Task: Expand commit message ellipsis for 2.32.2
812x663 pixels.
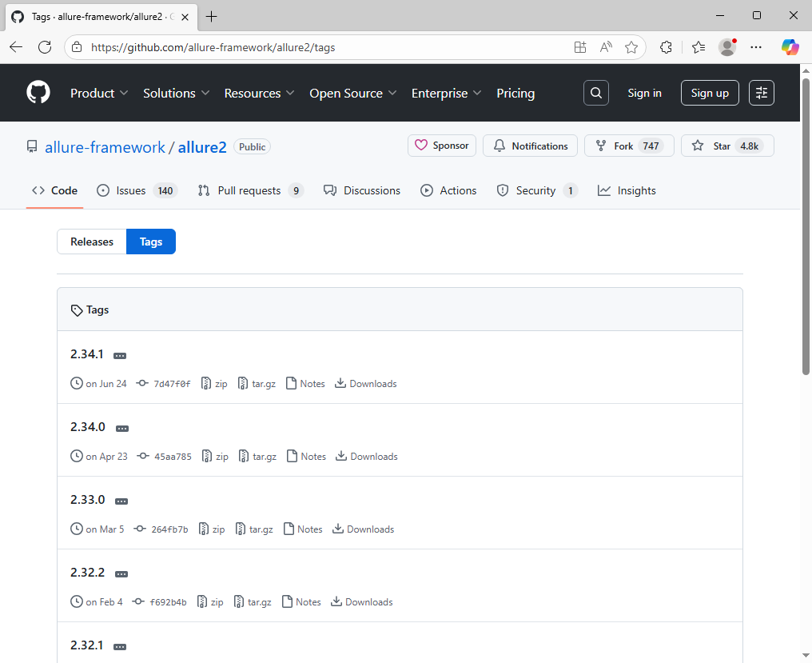Action: [121, 574]
